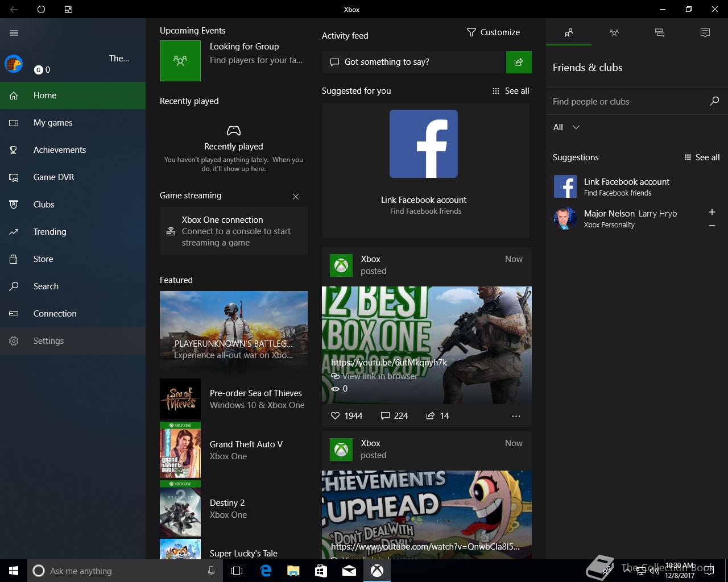This screenshot has width=728, height=582.
Task: Share the post with 14 shares
Action: pyautogui.click(x=437, y=416)
